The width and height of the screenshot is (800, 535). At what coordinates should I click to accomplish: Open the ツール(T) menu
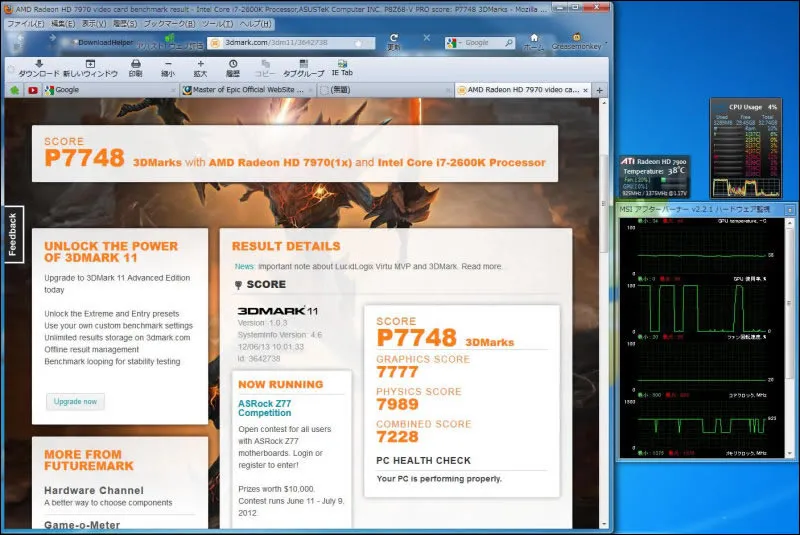point(217,23)
